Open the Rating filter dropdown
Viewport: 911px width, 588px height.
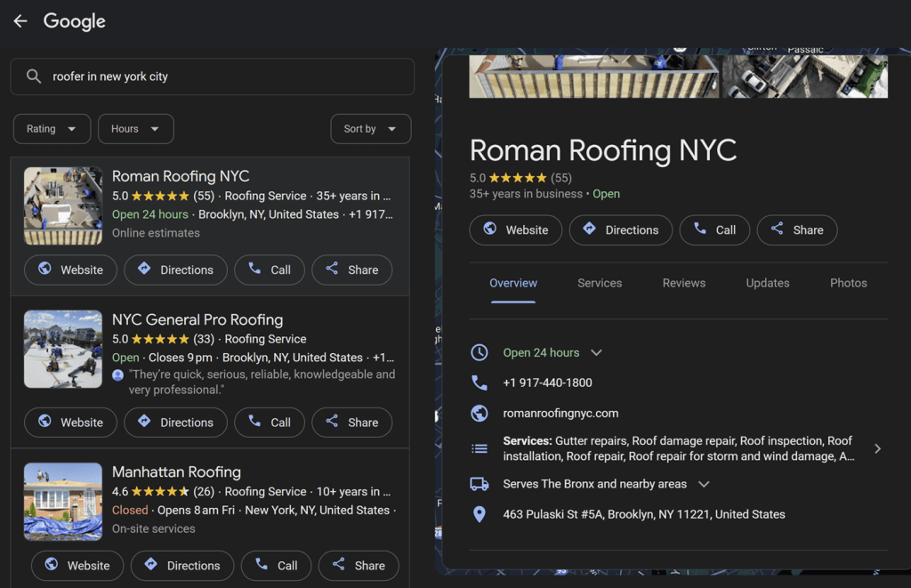point(52,129)
